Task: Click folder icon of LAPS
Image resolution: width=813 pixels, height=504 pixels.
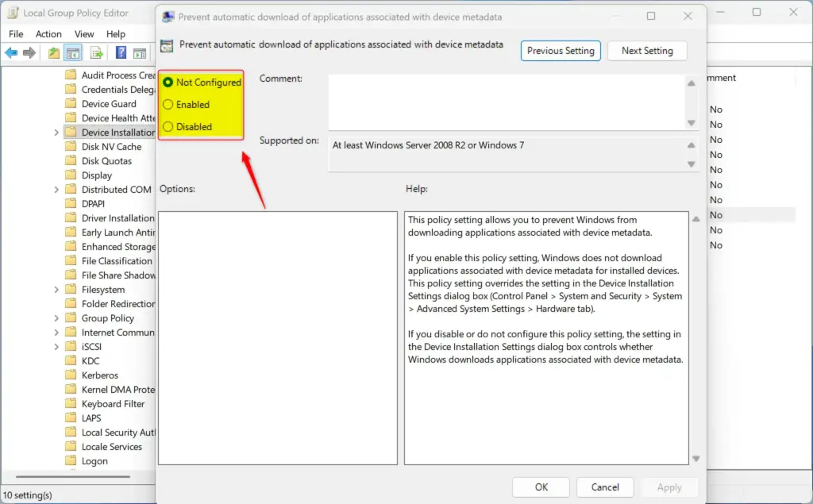Action: pos(71,417)
